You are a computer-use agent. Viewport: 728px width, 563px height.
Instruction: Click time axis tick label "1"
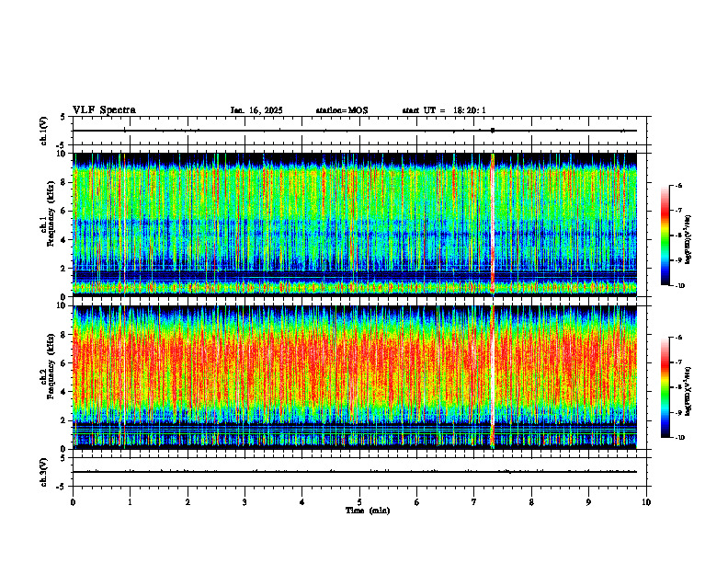click(130, 502)
